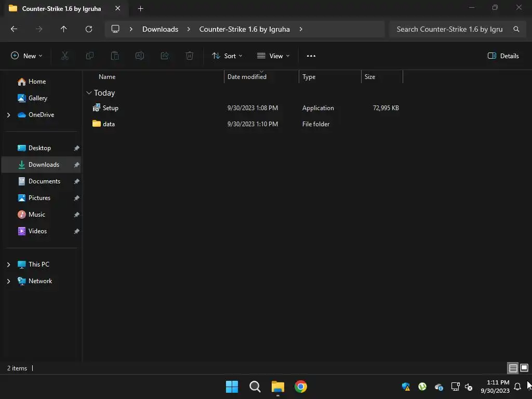The height and width of the screenshot is (399, 532).
Task: Open File Explorer from the taskbar
Action: 278,387
